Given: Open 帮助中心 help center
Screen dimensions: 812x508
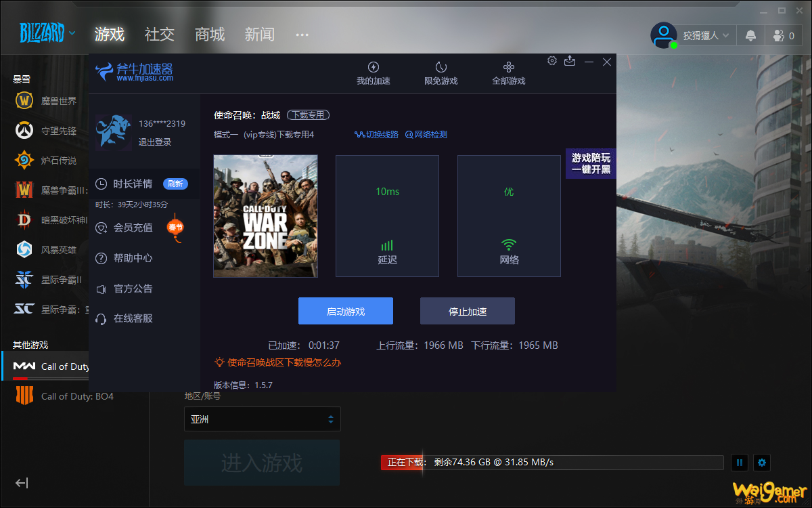Looking at the screenshot, I should (124, 258).
